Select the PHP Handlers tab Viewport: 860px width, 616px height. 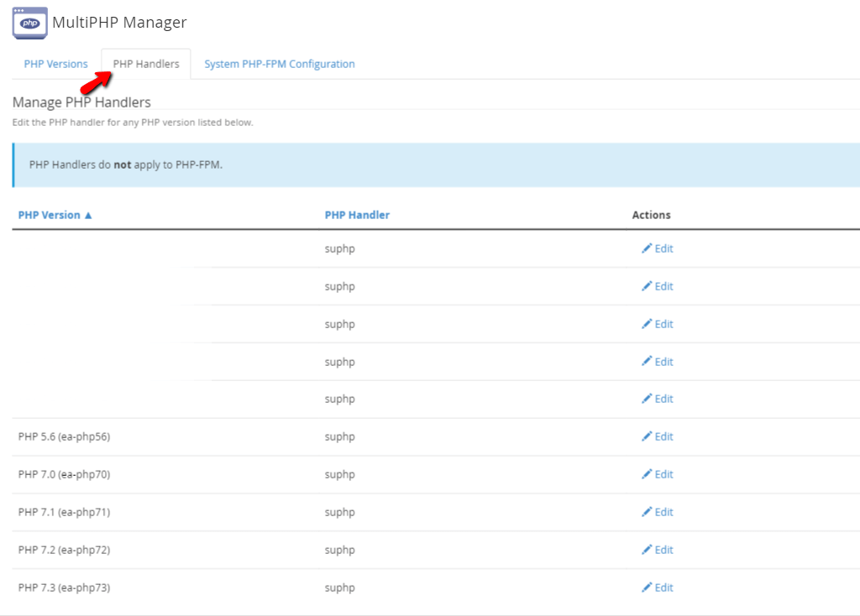(x=146, y=64)
